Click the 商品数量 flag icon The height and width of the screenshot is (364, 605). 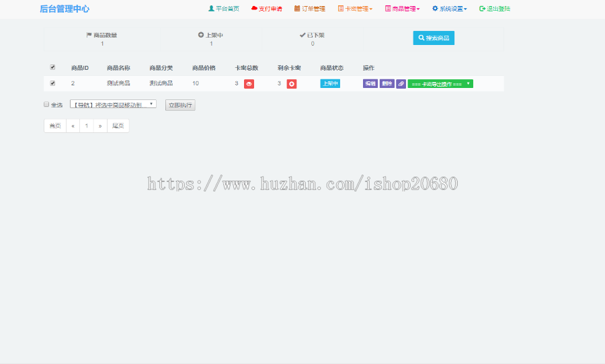click(x=89, y=35)
